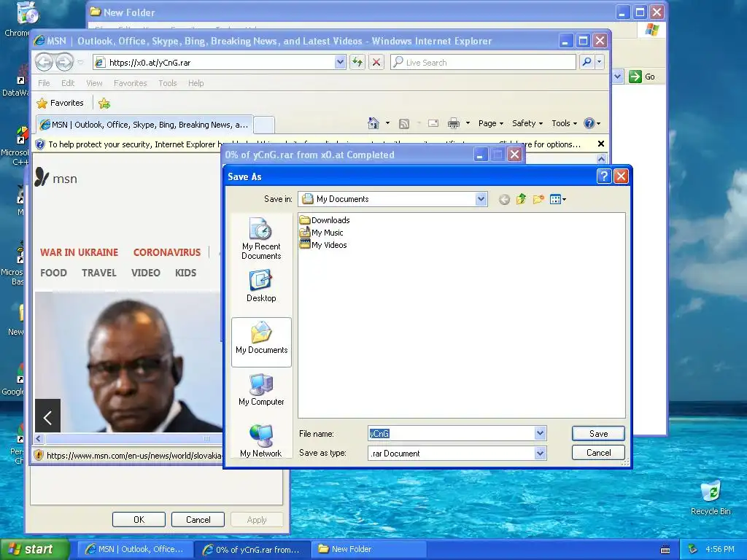Click the Home icon in IE command bar
This screenshot has width=747, height=560.
pos(373,123)
